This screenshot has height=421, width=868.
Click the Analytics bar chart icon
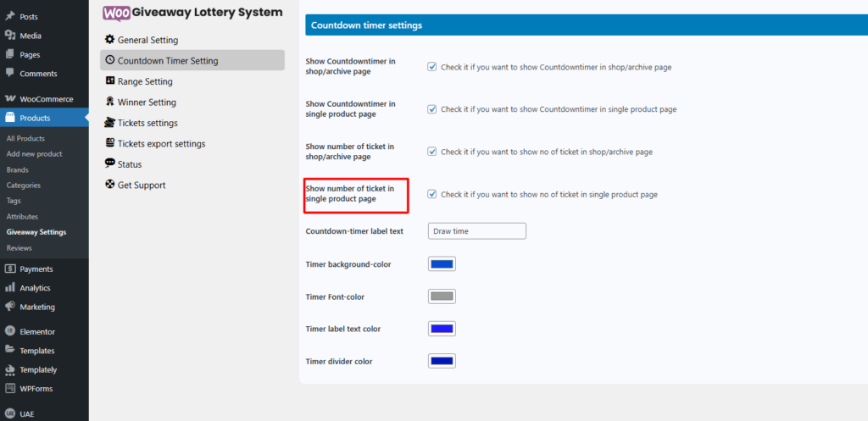coord(10,288)
